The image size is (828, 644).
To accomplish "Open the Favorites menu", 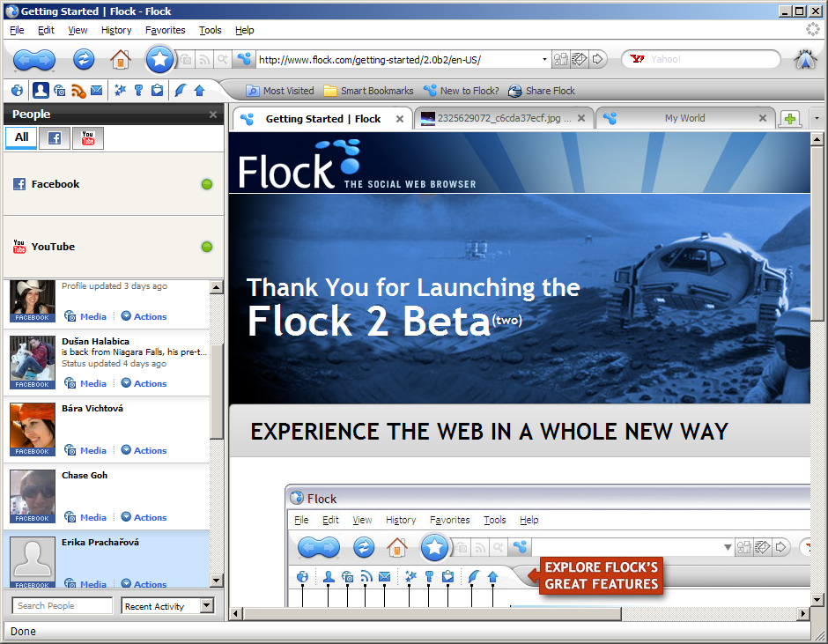I will click(x=166, y=30).
